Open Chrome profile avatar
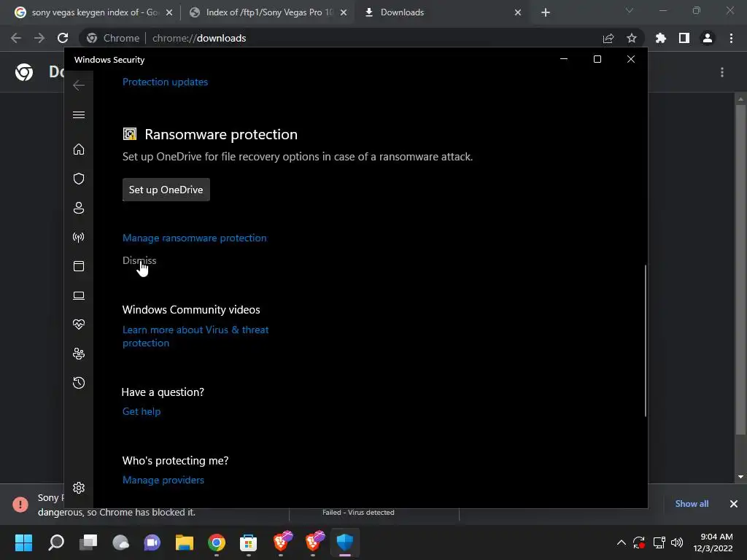 708,38
